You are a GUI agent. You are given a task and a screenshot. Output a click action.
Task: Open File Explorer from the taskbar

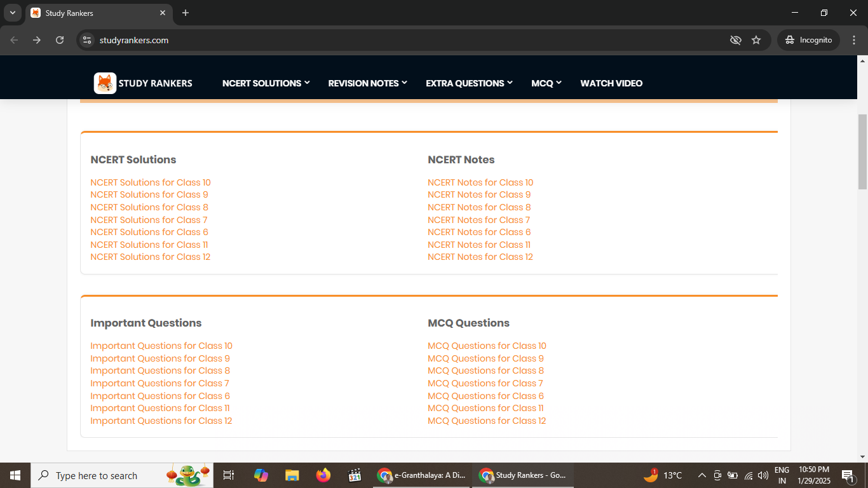[292, 475]
